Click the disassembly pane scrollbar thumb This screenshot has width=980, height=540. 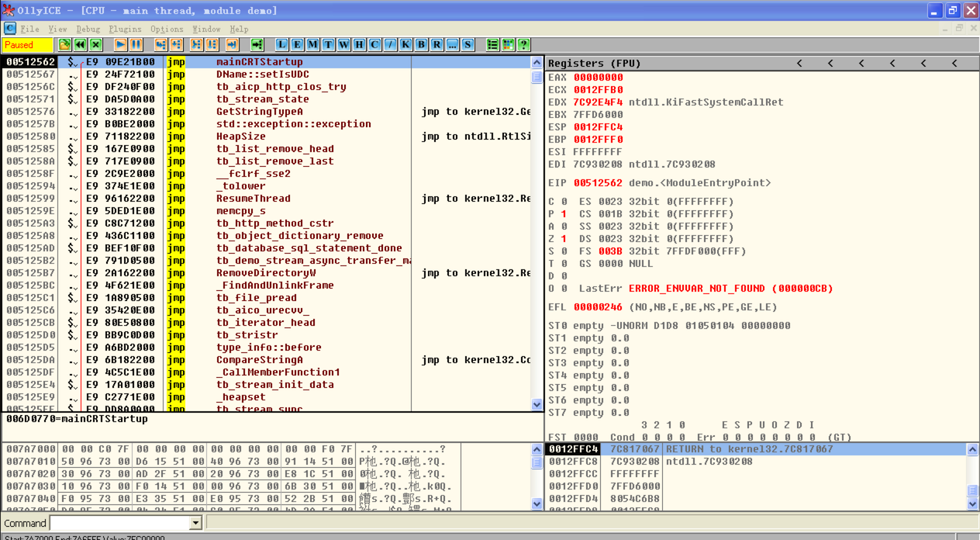(537, 77)
